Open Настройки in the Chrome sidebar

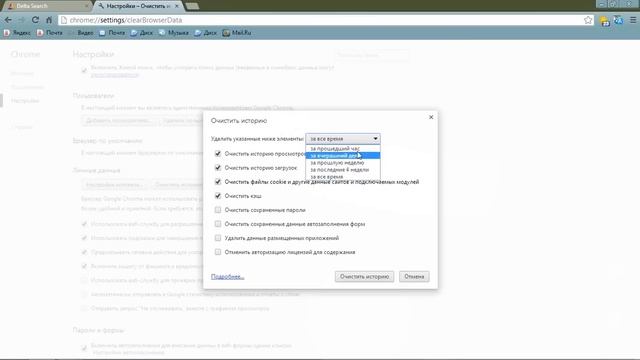pos(25,100)
